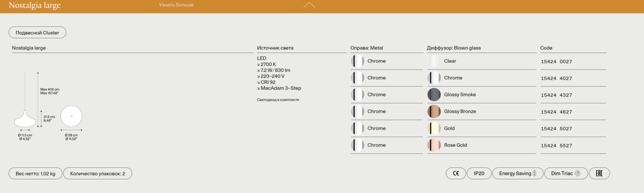This screenshot has width=644, height=193.
Task: Click the CE certification badge
Action: click(x=455, y=173)
